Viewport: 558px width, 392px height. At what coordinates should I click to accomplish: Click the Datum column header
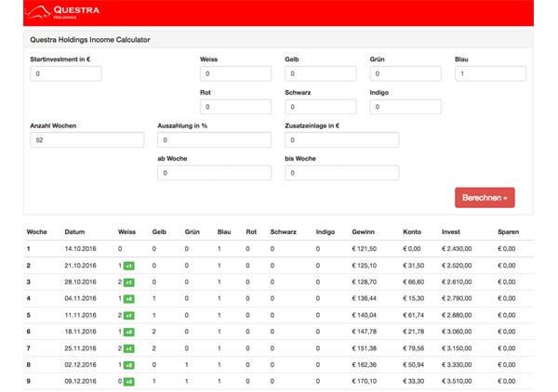pos(74,231)
